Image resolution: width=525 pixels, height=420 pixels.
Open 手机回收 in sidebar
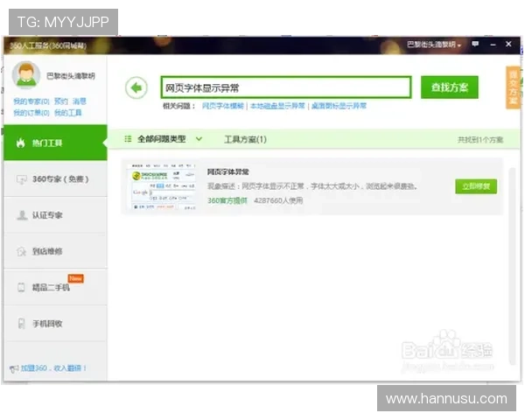click(x=56, y=324)
